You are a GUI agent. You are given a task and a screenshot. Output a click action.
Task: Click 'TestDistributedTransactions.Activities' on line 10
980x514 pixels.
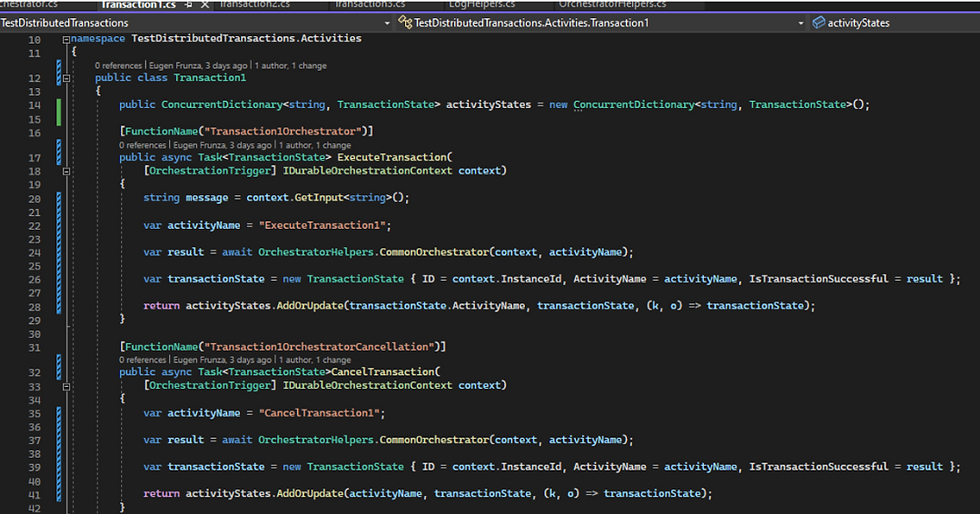[x=246, y=39]
